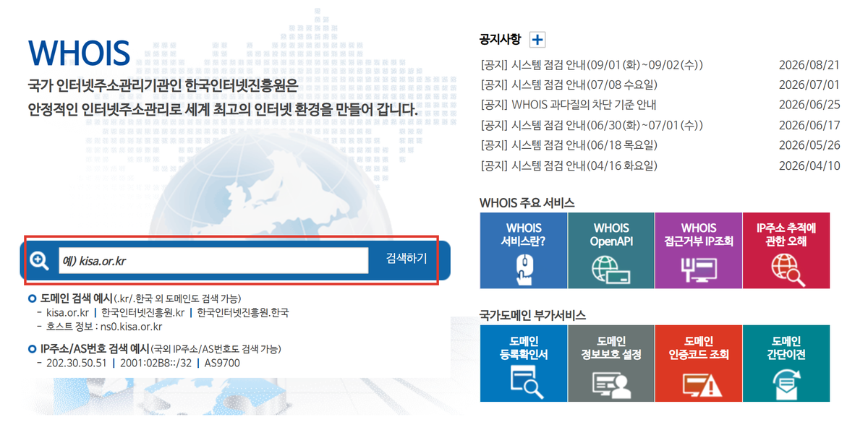Viewport: 868px width, 430px height.
Task: Click the WHOIS search input field
Action: [x=213, y=260]
